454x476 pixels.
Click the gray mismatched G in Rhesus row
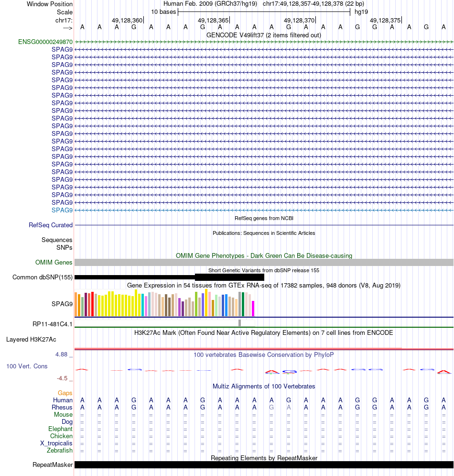[x=271, y=408]
